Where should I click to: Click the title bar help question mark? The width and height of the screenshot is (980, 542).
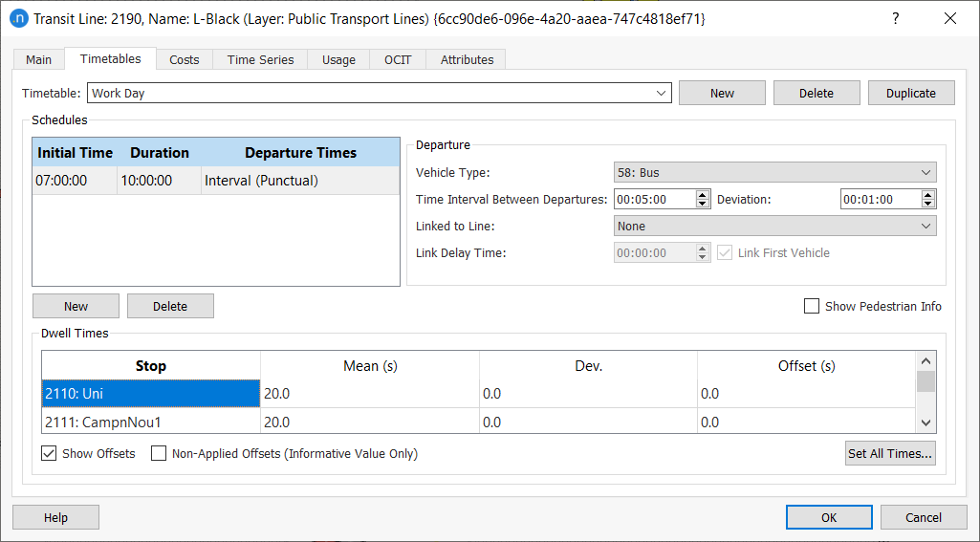895,19
